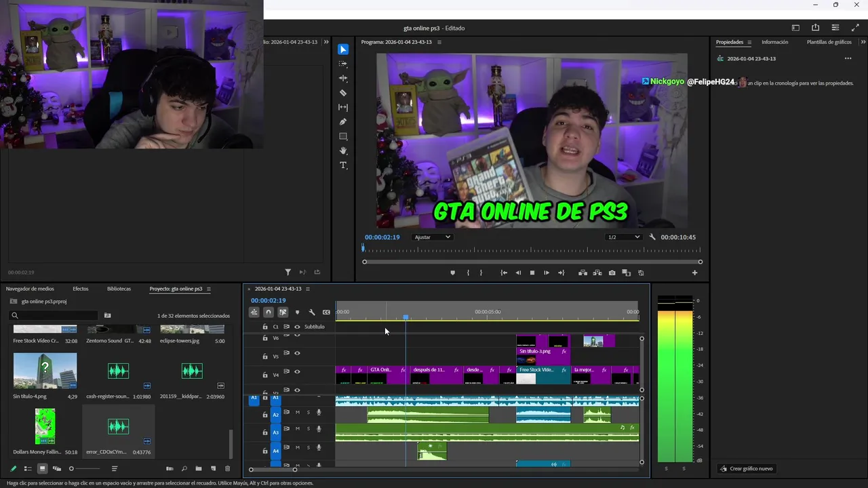Open the Ajustar zoom level dropdown
This screenshot has height=488, width=868.
click(x=433, y=237)
